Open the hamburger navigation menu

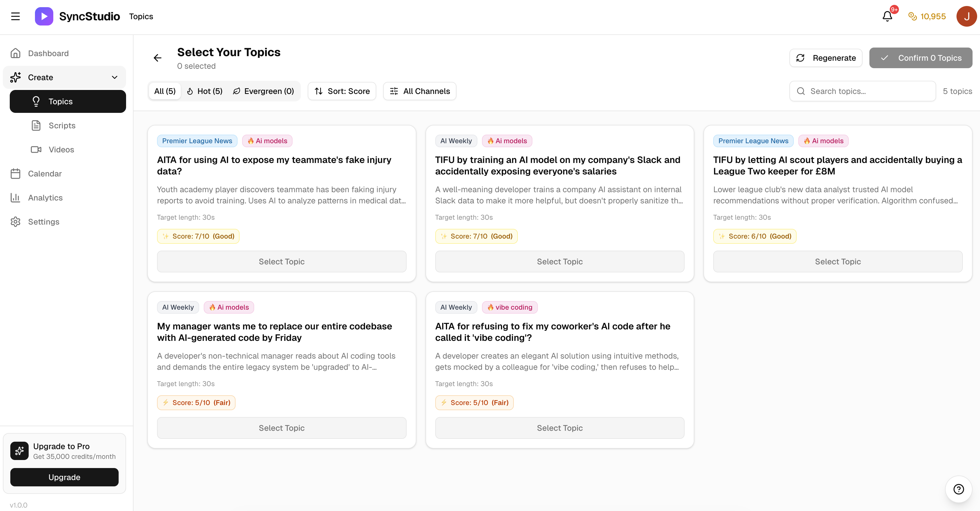click(x=15, y=16)
